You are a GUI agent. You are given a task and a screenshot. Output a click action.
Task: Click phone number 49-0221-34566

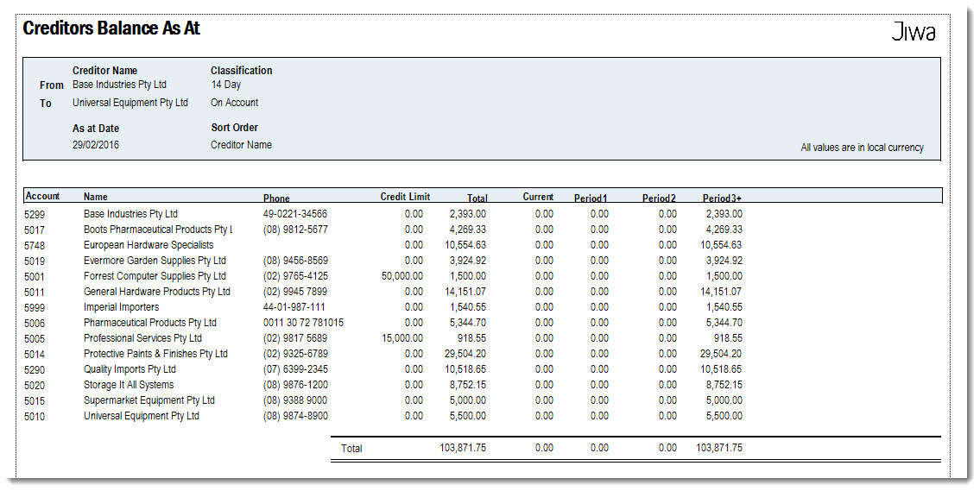(295, 214)
